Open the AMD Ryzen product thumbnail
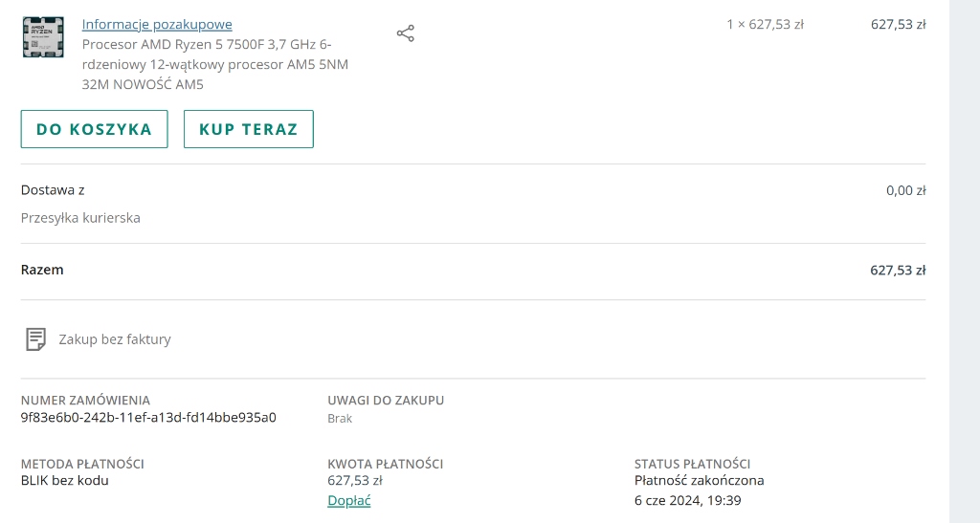980x523 pixels. tap(43, 37)
